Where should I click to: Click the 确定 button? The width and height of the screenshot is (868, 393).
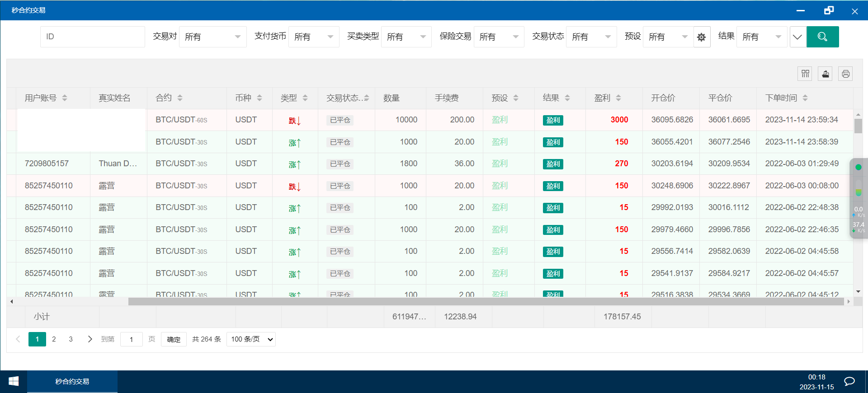pyautogui.click(x=174, y=339)
